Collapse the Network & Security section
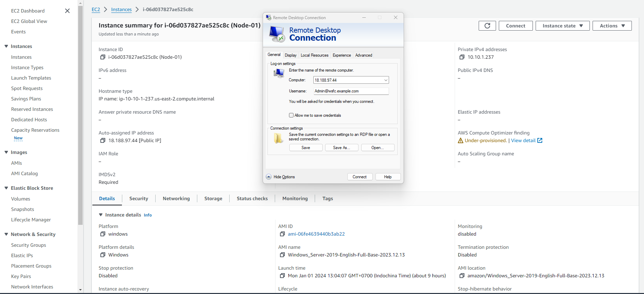This screenshot has width=644, height=294. [6, 234]
